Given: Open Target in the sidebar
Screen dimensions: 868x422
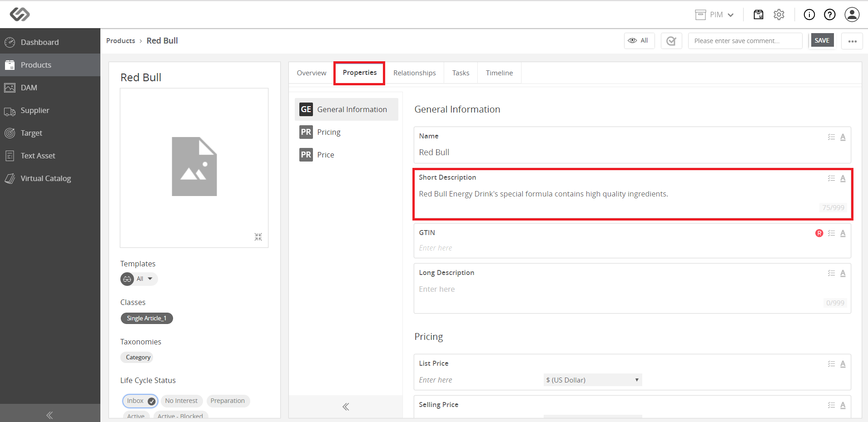Looking at the screenshot, I should click(x=50, y=133).
